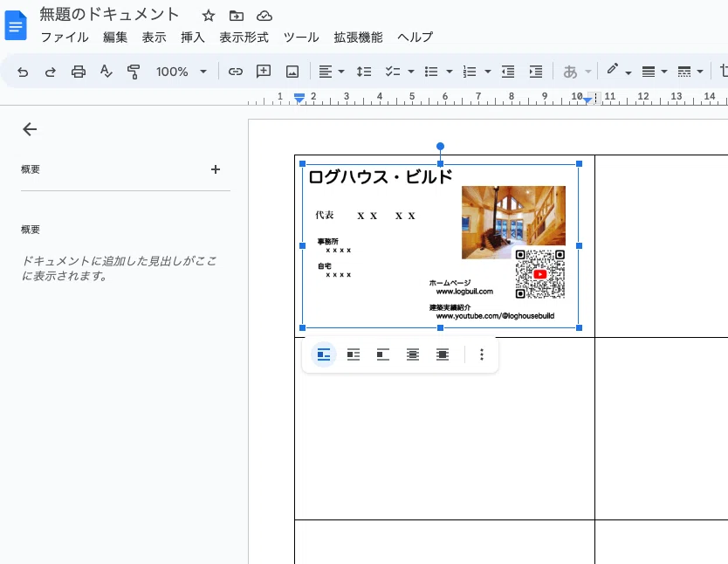This screenshot has width=728, height=564.
Task: Click the undo arrow in toolbar
Action: pyautogui.click(x=23, y=72)
